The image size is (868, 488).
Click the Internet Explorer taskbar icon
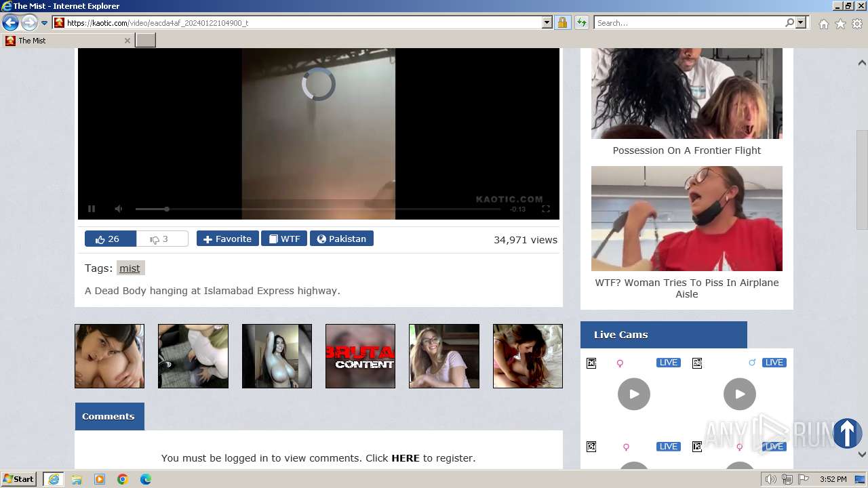point(54,479)
